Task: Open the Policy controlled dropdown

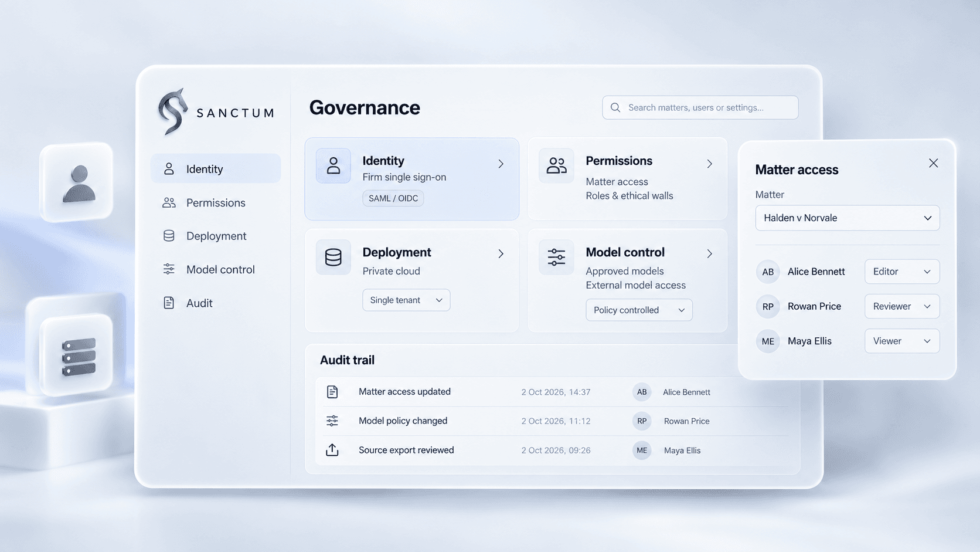Action: point(639,310)
